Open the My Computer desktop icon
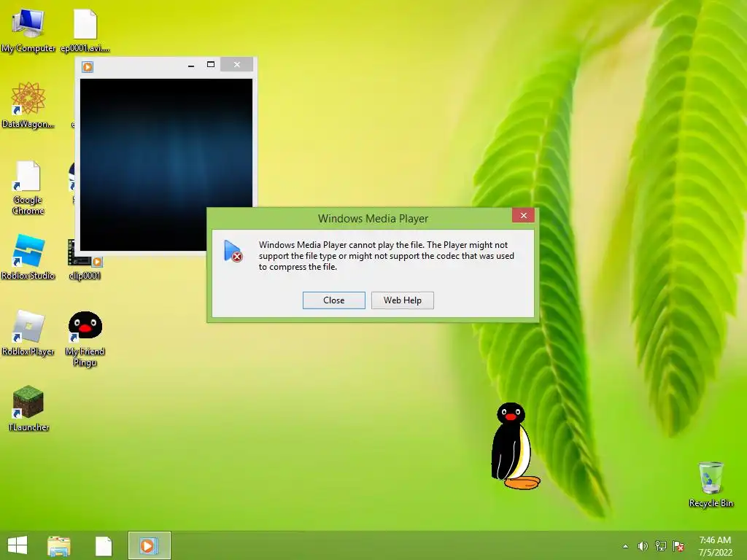This screenshot has height=560, width=747. coord(28,31)
